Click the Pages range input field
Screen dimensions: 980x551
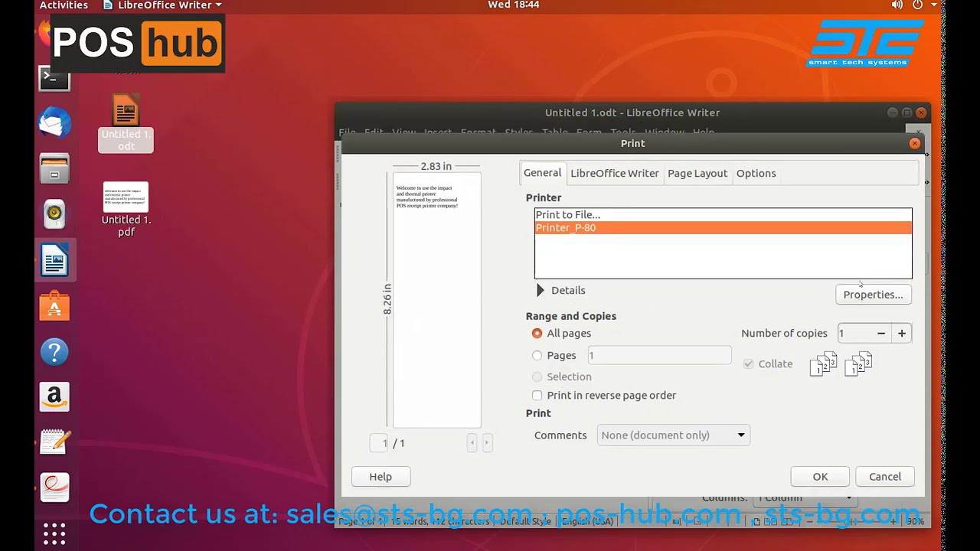659,355
